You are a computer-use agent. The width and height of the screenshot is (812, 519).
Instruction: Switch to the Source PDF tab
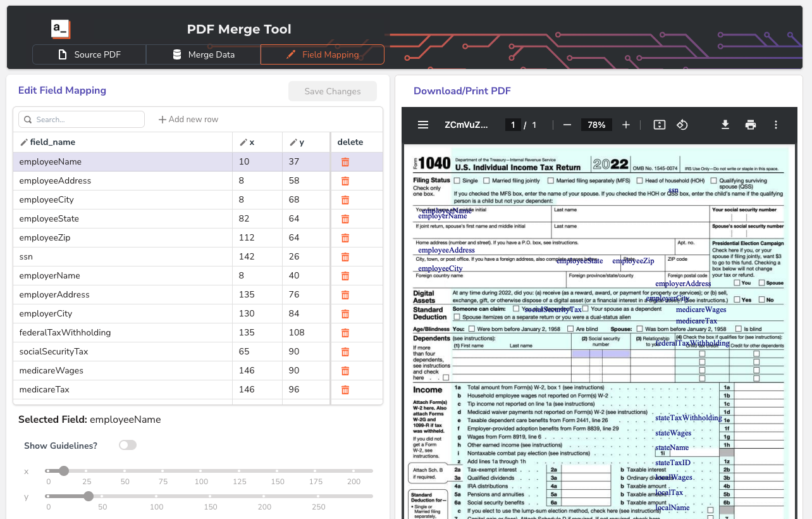point(89,54)
